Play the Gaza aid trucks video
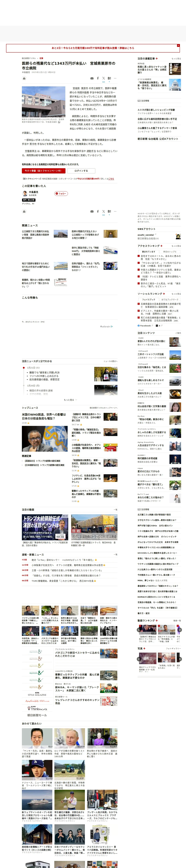 [x=94, y=527]
